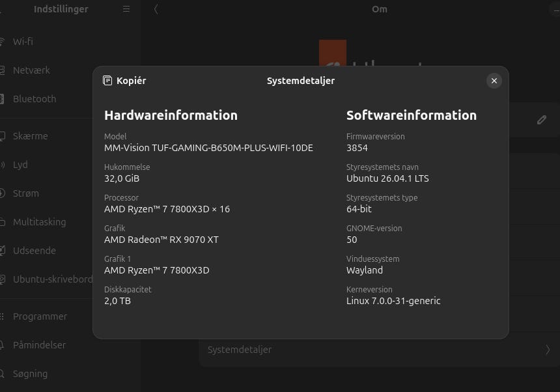
Task: Select Ubuntu-skrivebord in sidebar
Action: pos(46,279)
